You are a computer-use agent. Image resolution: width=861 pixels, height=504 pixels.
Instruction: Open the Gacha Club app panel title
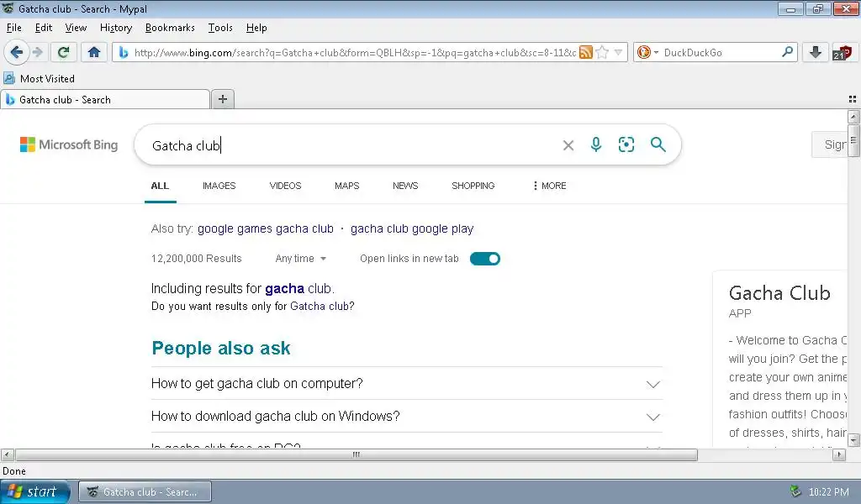(x=779, y=293)
